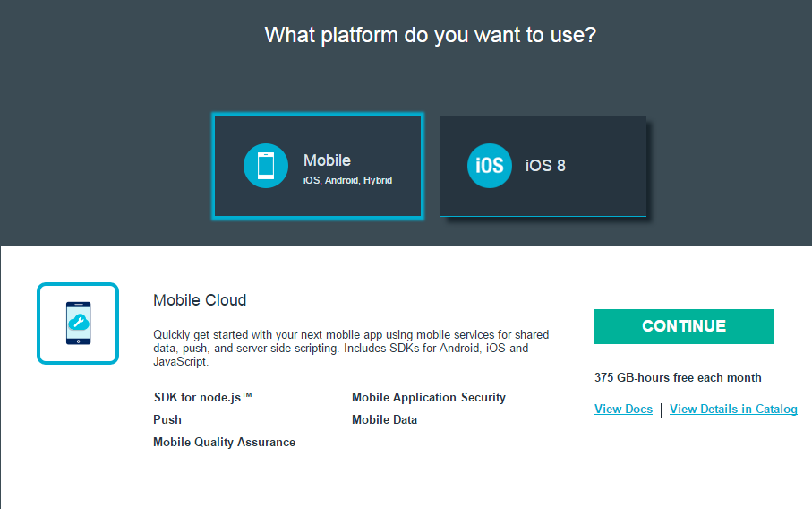Click '375 GB-hours free each month' text
Image resolution: width=812 pixels, height=509 pixels.
pyautogui.click(x=678, y=378)
